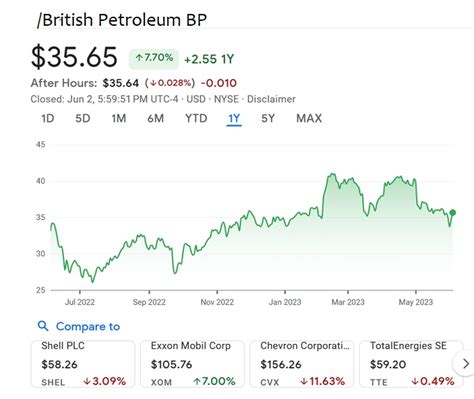
Task: Select the 5Y time range
Action: click(x=268, y=118)
